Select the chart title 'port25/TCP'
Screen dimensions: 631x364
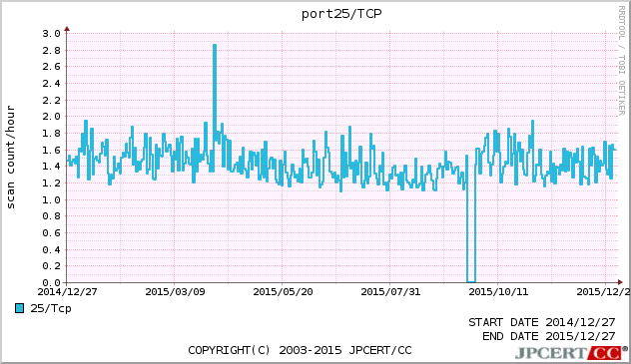click(341, 14)
